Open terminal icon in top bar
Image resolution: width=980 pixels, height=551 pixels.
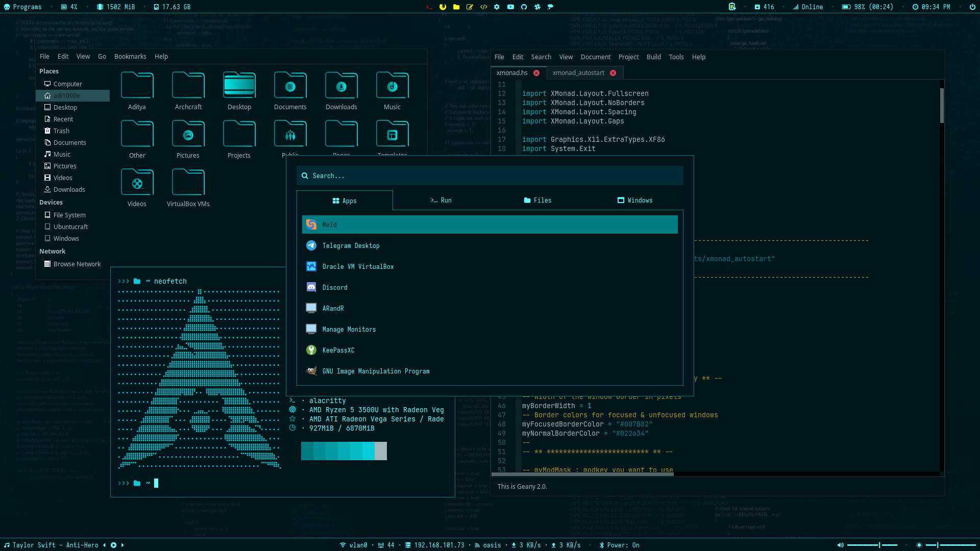[429, 7]
